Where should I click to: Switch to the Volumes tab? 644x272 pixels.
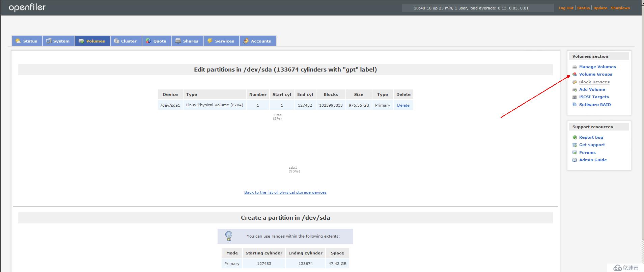92,41
